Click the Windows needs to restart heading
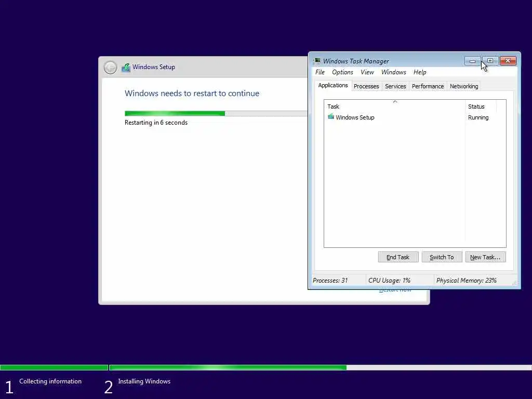Image resolution: width=532 pixels, height=399 pixels. click(192, 94)
